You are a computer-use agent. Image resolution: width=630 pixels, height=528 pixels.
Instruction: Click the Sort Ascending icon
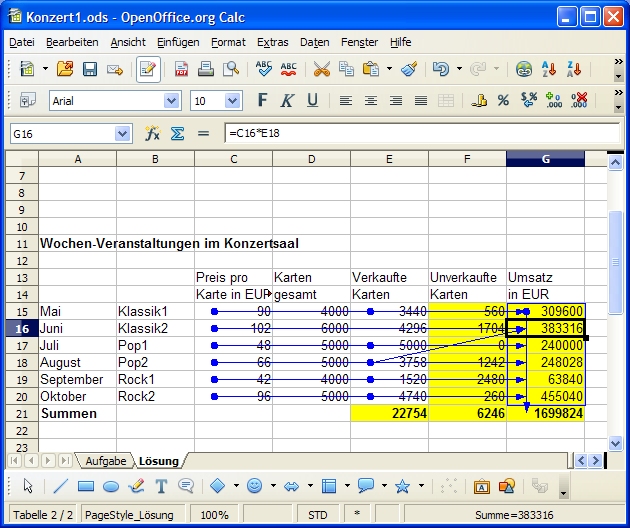[549, 69]
